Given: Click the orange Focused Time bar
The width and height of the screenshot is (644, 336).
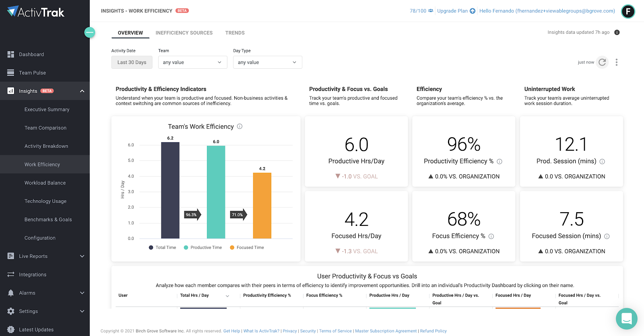Looking at the screenshot, I should coord(262,205).
